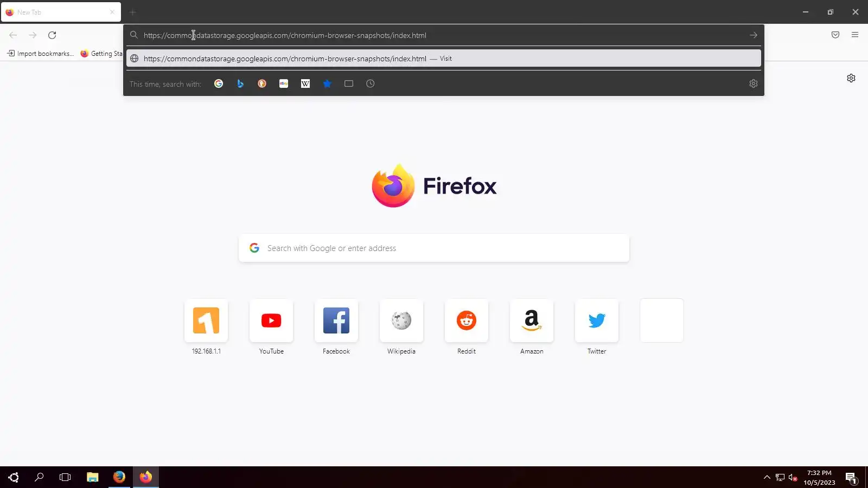The width and height of the screenshot is (868, 488).
Task: Open Getting Started bookmark
Action: coord(101,53)
